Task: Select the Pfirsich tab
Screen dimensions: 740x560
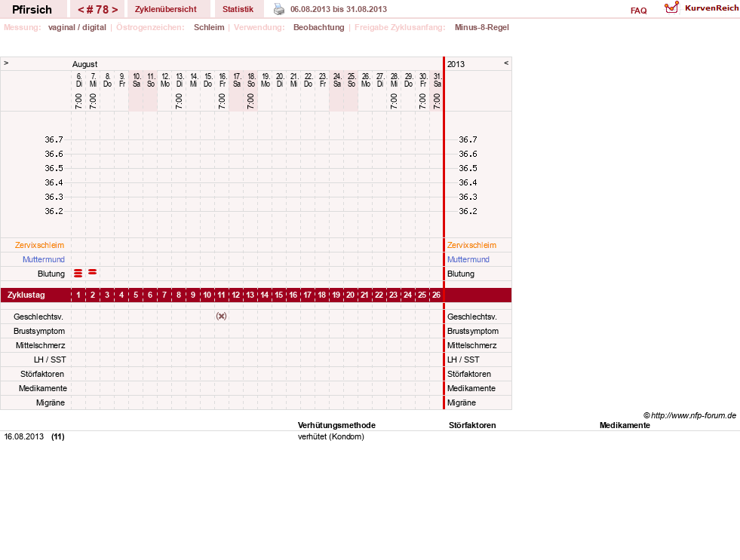Action: coord(32,9)
